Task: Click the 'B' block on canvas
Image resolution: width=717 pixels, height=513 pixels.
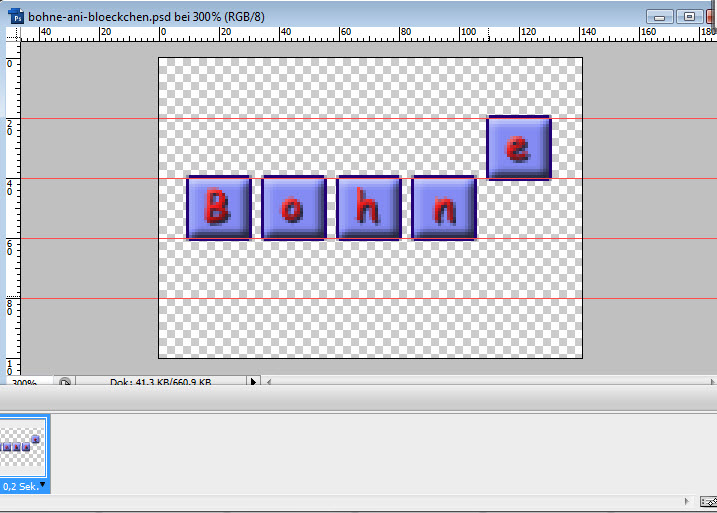Action: [218, 209]
